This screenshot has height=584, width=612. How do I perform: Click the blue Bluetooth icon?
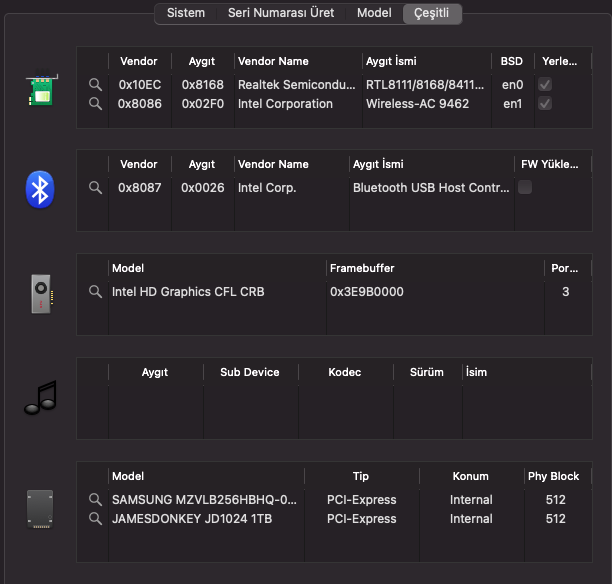pos(39,189)
